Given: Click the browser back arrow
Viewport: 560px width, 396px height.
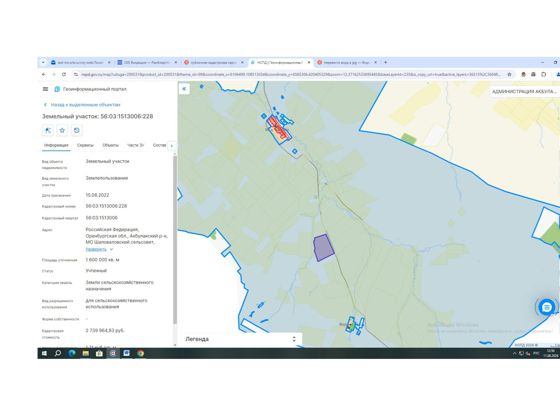Looking at the screenshot, I should point(44,74).
